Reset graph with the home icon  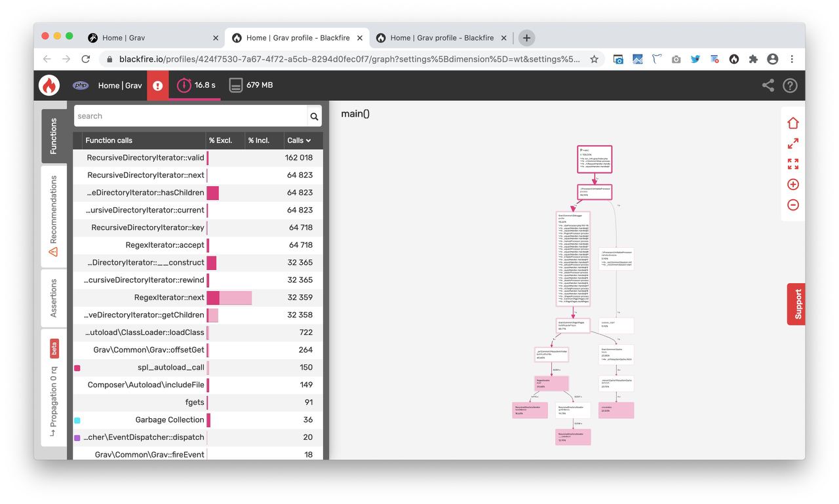click(x=793, y=123)
